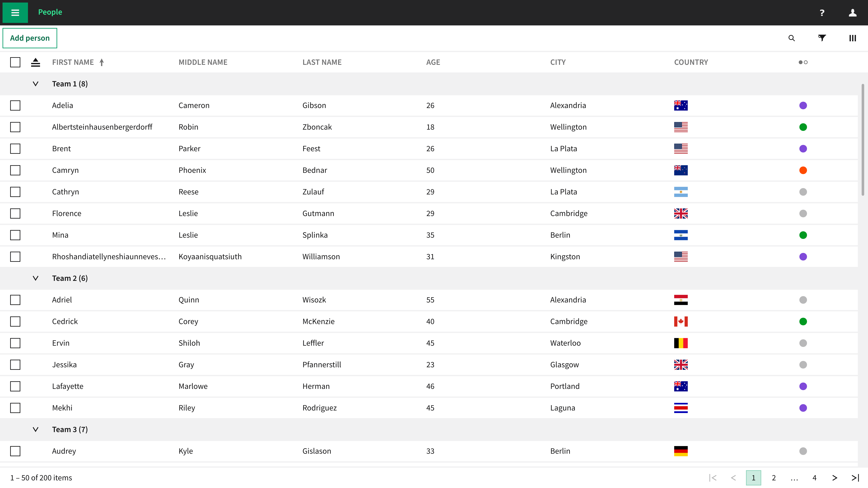Click the collapse all groups icon
The width and height of the screenshot is (868, 488).
pos(35,62)
